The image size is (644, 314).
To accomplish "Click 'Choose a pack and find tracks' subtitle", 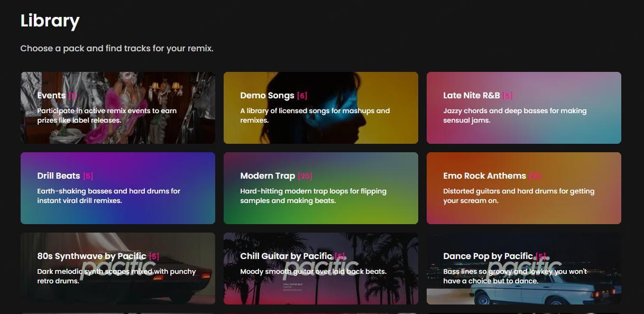I will tap(117, 48).
